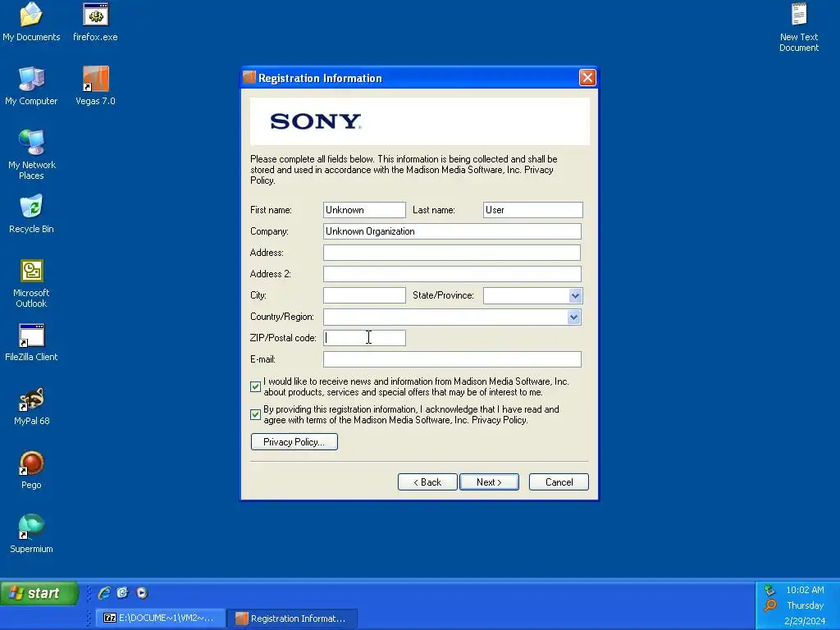Open the State/Province dropdown
840x630 pixels.
tap(575, 295)
